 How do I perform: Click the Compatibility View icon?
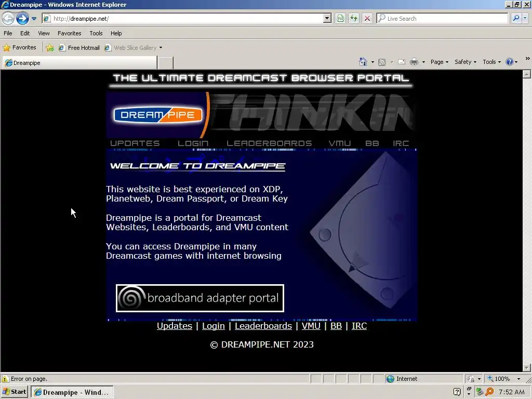(x=340, y=19)
